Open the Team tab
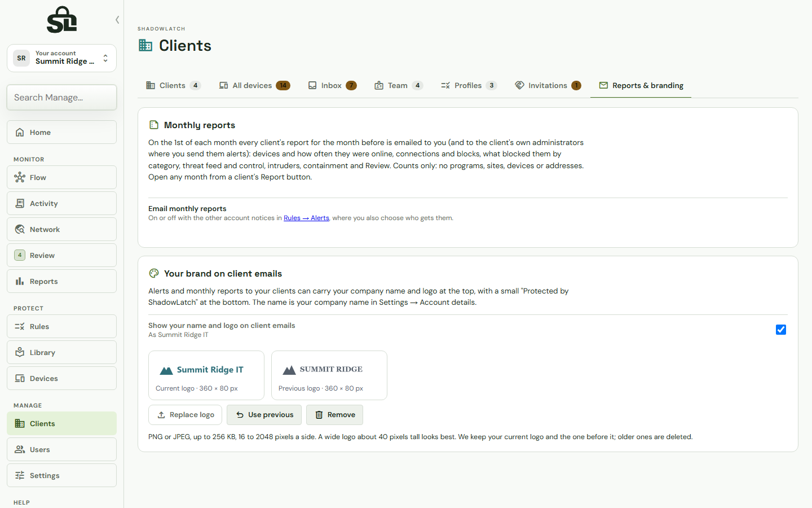 [399, 85]
